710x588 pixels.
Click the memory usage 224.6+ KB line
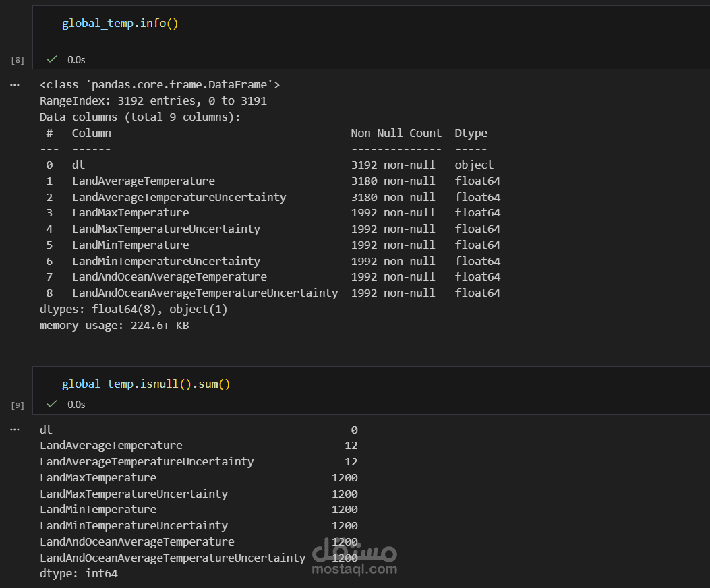(114, 326)
